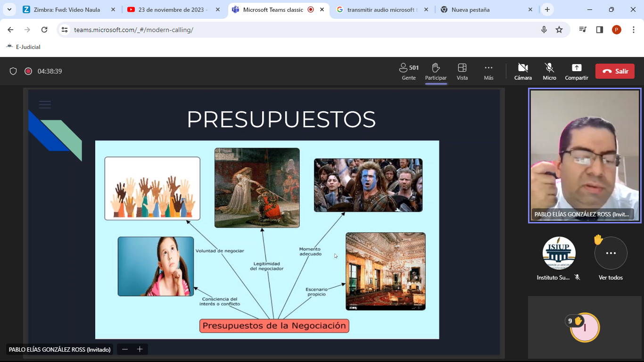Screen dimensions: 644x362
Task: Open the Chrome three-dot menu
Action: coord(633,30)
